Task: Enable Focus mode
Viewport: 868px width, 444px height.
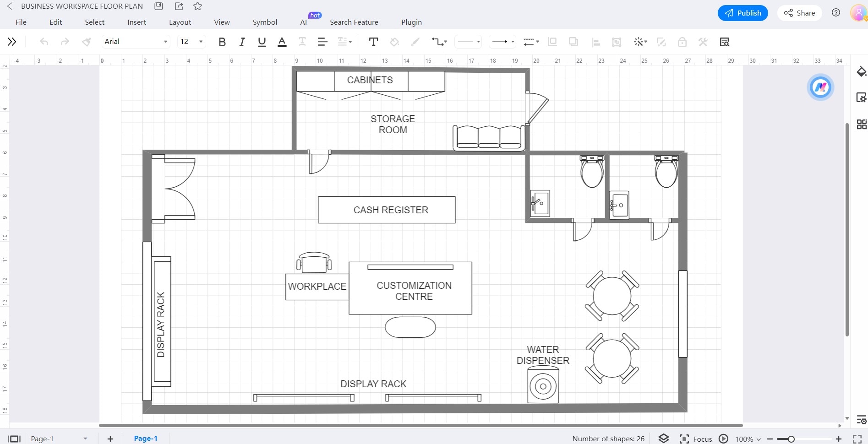Action: coord(696,439)
